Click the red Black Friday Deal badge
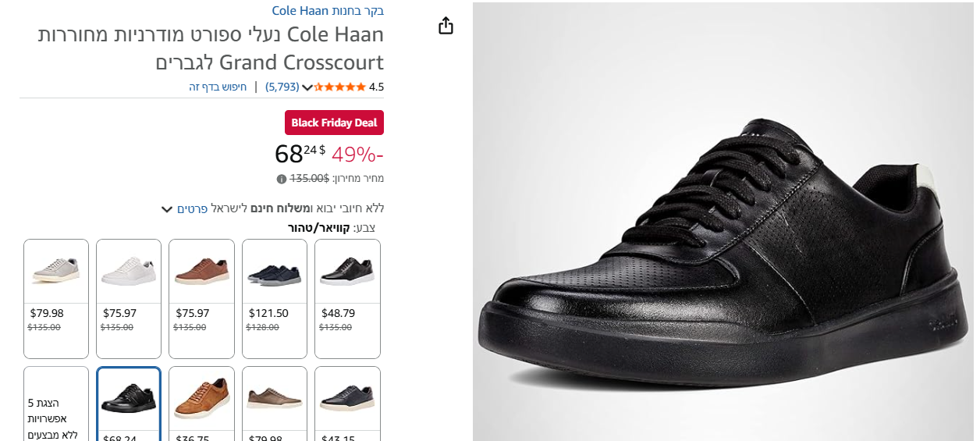 point(334,123)
